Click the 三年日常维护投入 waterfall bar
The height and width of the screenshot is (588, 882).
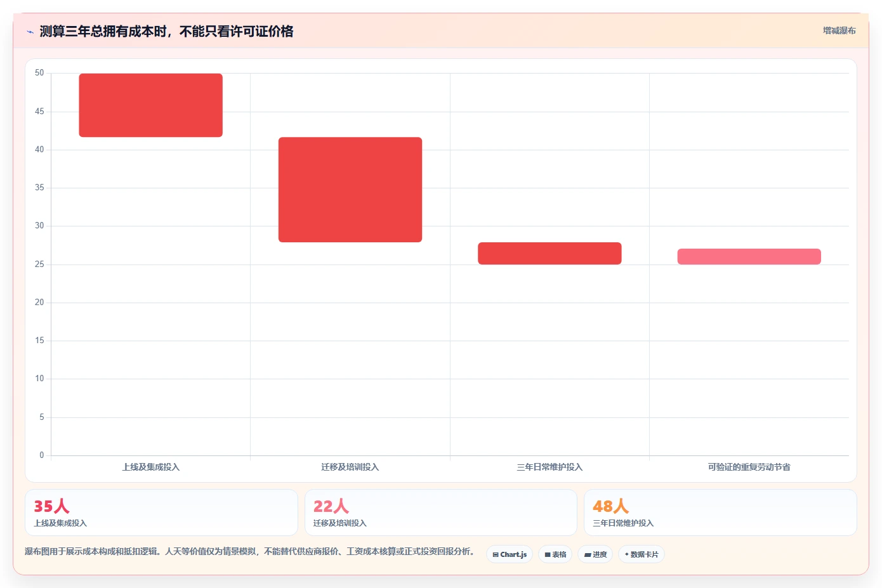click(550, 253)
